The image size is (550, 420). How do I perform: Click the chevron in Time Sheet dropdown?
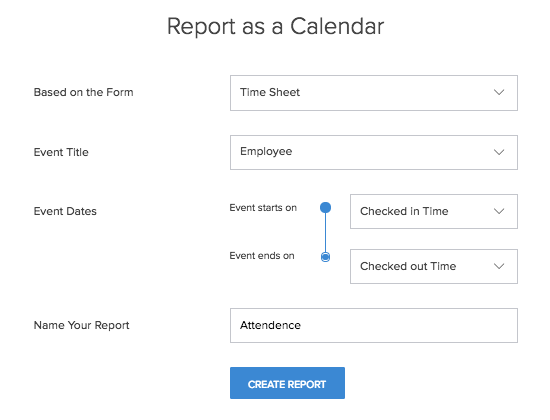pyautogui.click(x=499, y=92)
